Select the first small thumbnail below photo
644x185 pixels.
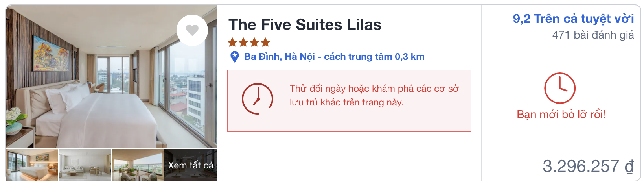coord(32,165)
